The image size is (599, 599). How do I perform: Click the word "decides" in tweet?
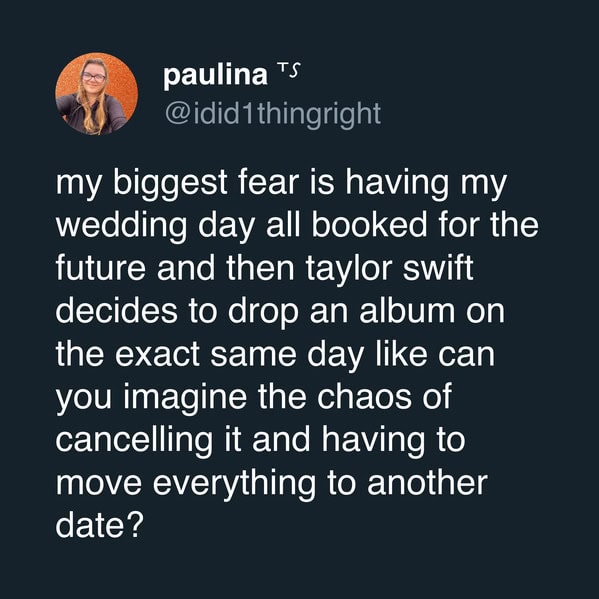click(117, 311)
